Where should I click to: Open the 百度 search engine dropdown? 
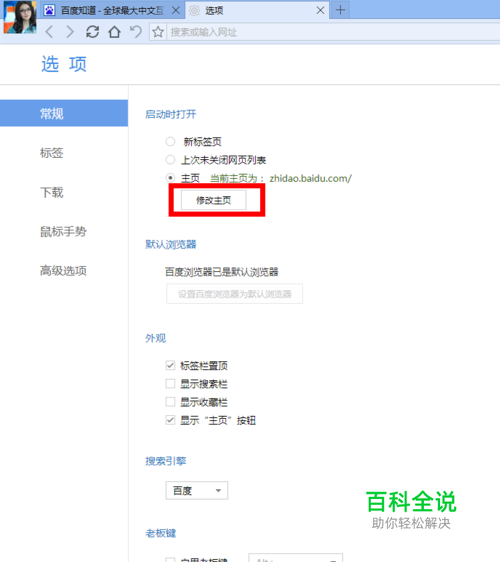[x=197, y=490]
